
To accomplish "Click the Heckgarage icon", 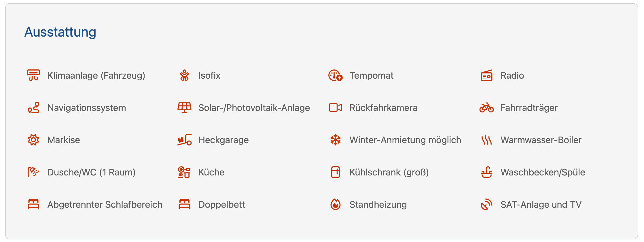I will click(184, 140).
